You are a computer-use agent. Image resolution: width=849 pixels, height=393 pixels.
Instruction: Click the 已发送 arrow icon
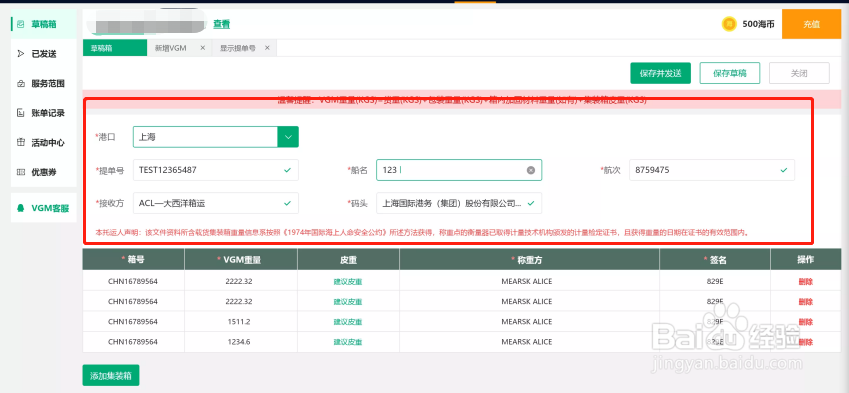(21, 54)
